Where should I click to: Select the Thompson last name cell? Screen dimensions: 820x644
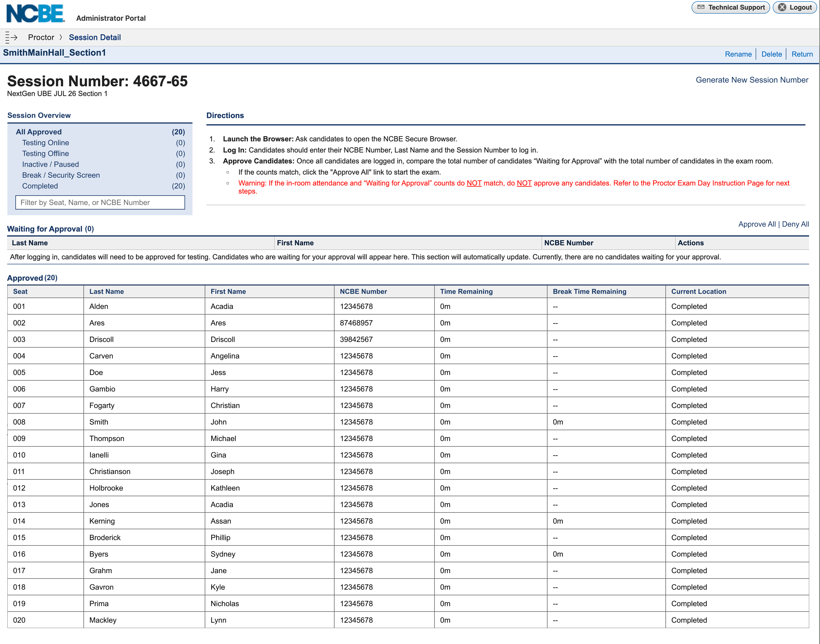tap(144, 438)
